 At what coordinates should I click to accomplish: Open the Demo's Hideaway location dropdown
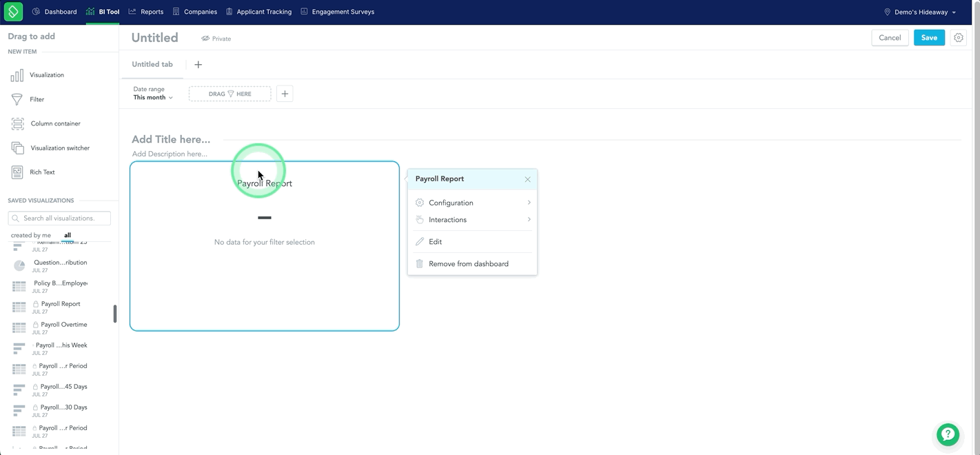click(x=920, y=12)
